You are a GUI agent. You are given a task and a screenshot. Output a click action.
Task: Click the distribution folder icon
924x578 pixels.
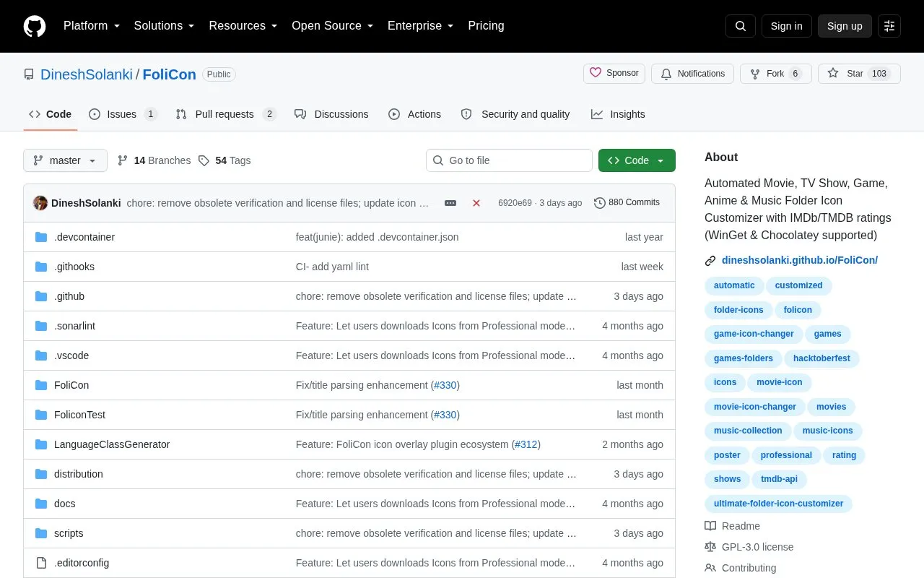(41, 474)
